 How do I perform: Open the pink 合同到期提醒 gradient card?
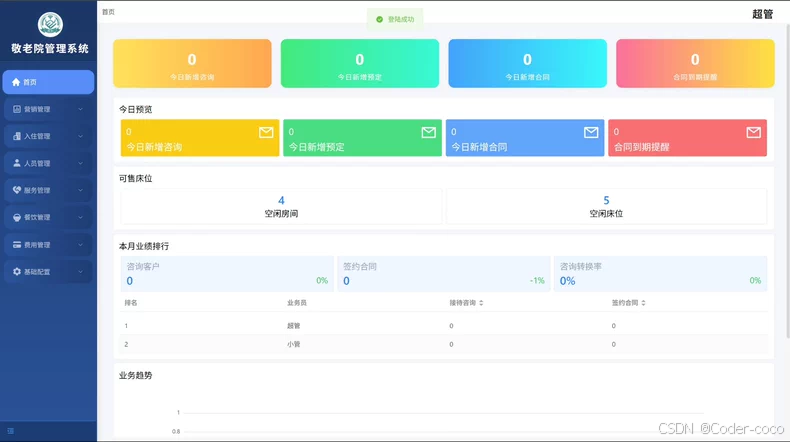[695, 64]
